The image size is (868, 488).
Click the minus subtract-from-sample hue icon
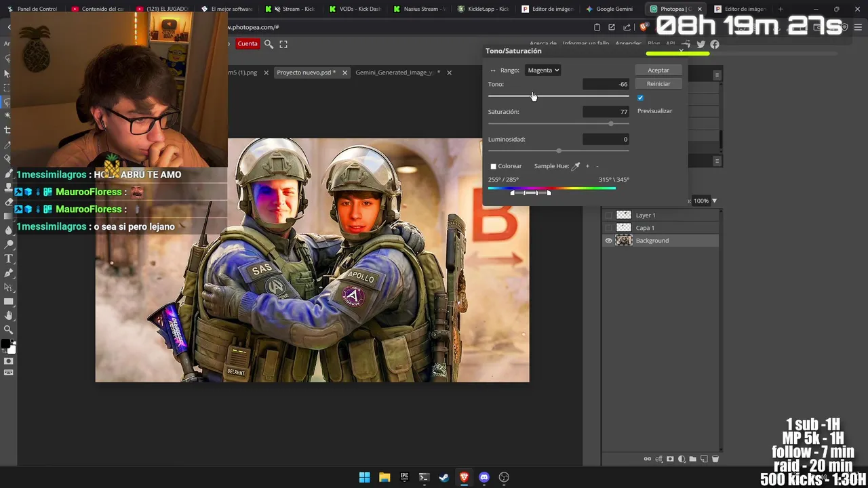[x=597, y=166]
